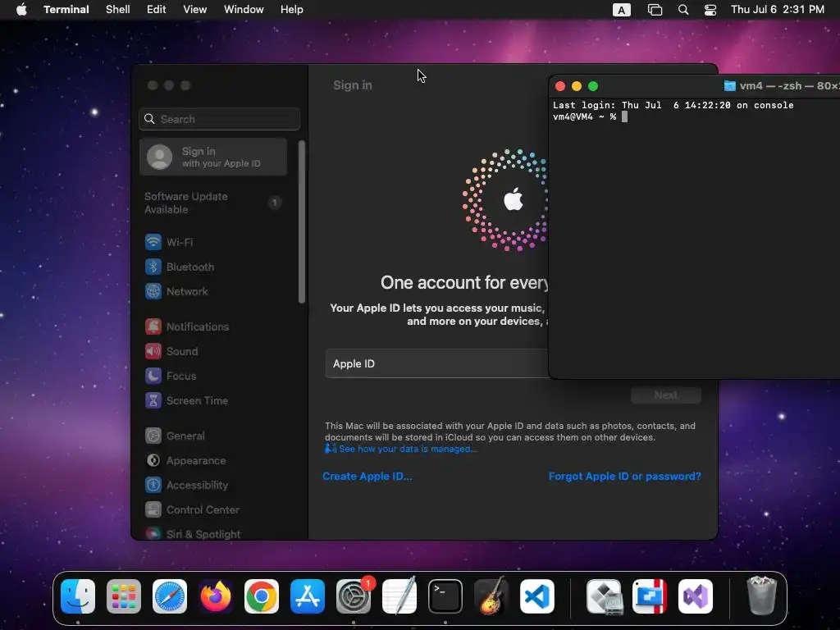Open the Help menu
Image resolution: width=840 pixels, height=630 pixels.
point(291,10)
